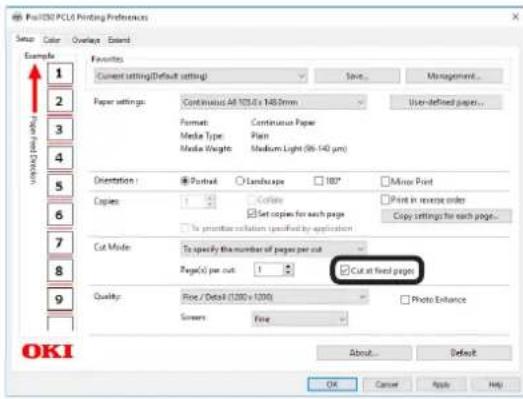Click the Medium Light media weight value

(299, 148)
